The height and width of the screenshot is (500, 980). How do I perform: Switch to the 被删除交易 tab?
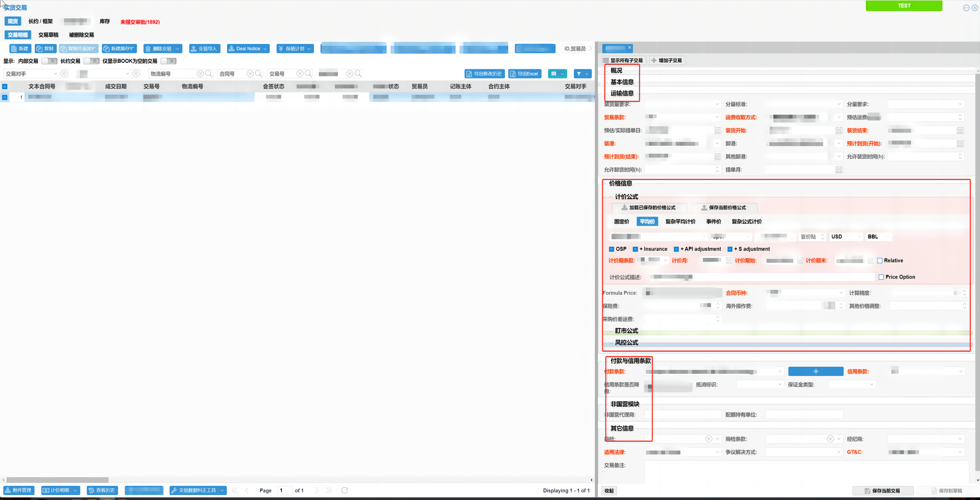tap(81, 35)
